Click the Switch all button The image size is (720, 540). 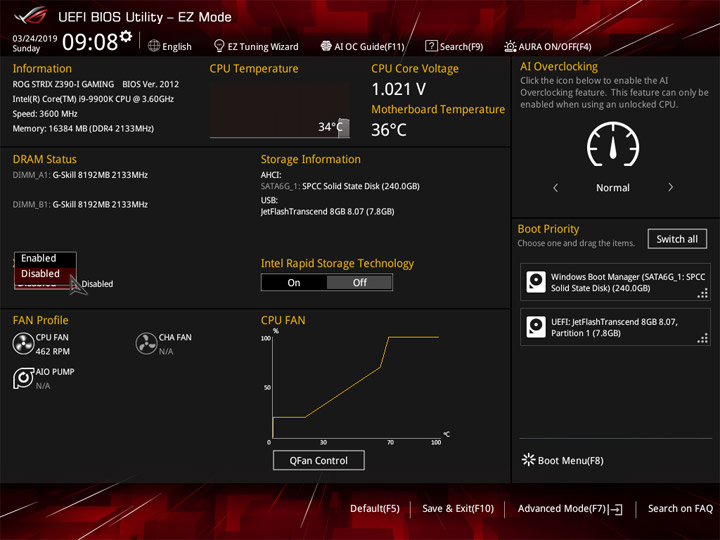point(677,239)
